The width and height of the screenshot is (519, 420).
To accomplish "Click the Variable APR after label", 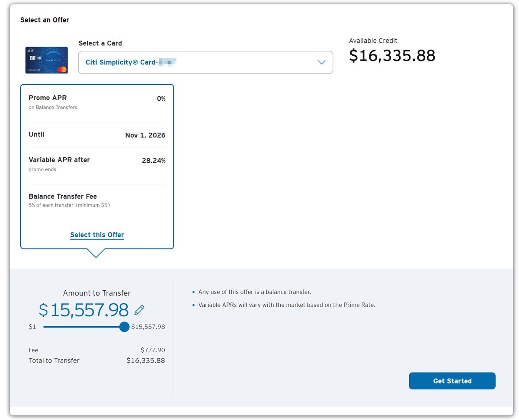I will [59, 159].
